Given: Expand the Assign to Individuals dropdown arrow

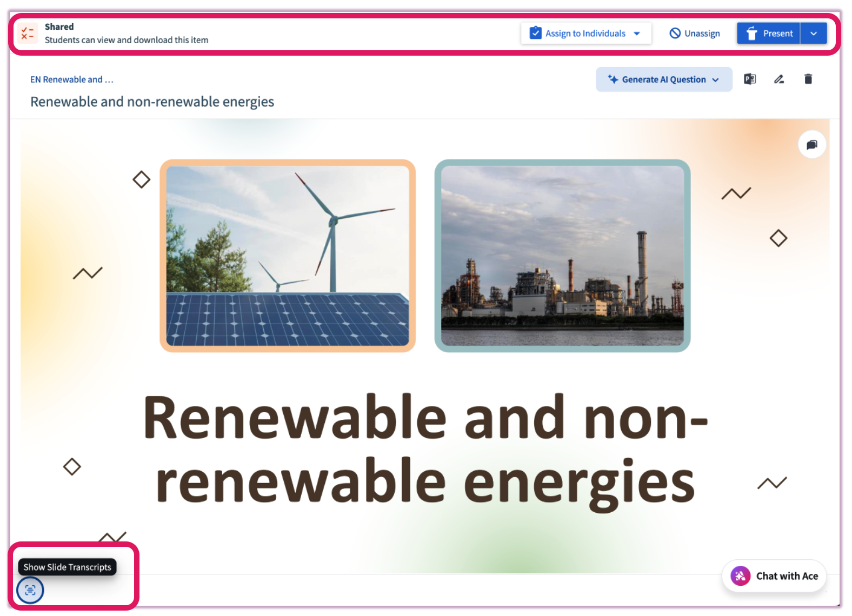Looking at the screenshot, I should (x=637, y=34).
